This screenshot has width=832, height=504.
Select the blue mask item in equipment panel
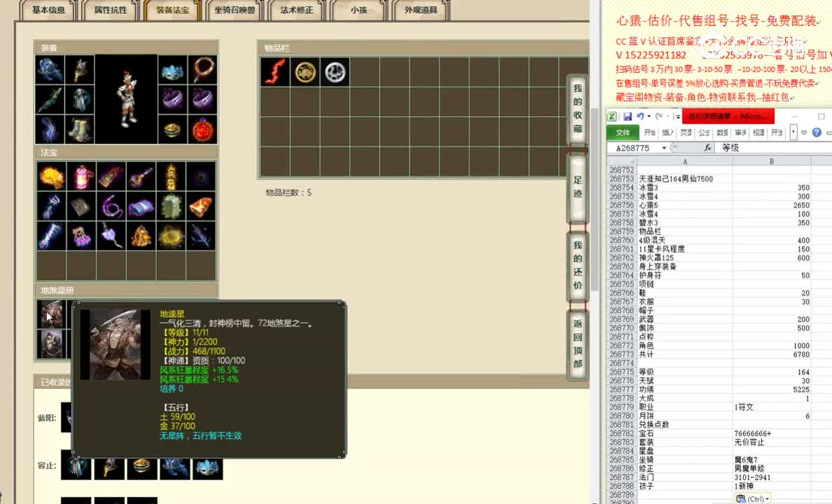pos(172,70)
